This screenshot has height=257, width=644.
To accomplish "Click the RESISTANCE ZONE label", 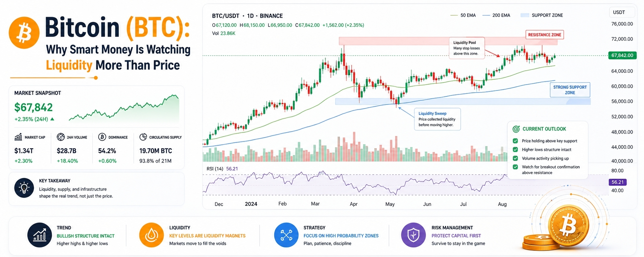I will (x=544, y=35).
